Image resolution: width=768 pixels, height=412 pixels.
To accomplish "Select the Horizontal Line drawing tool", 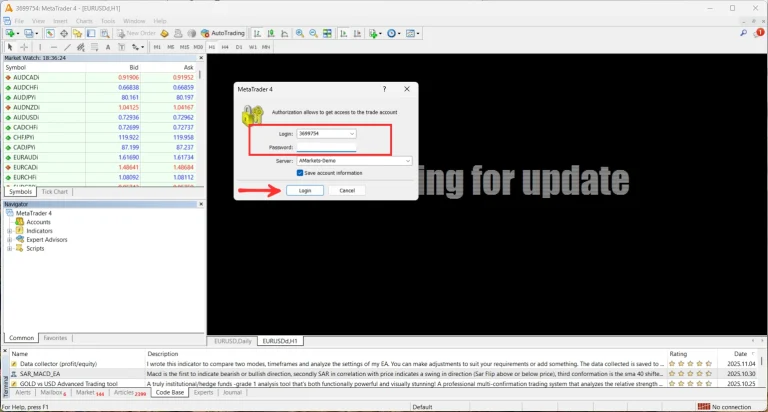I will click(x=54, y=47).
